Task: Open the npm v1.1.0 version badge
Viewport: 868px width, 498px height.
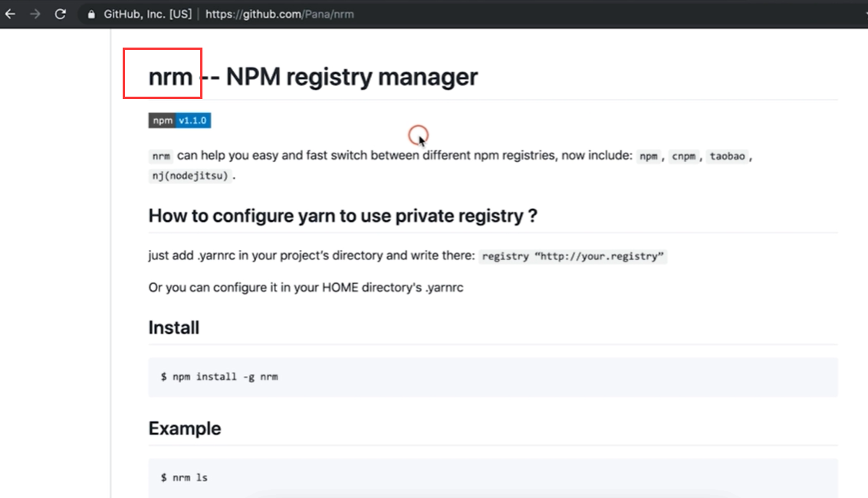Action: tap(179, 120)
